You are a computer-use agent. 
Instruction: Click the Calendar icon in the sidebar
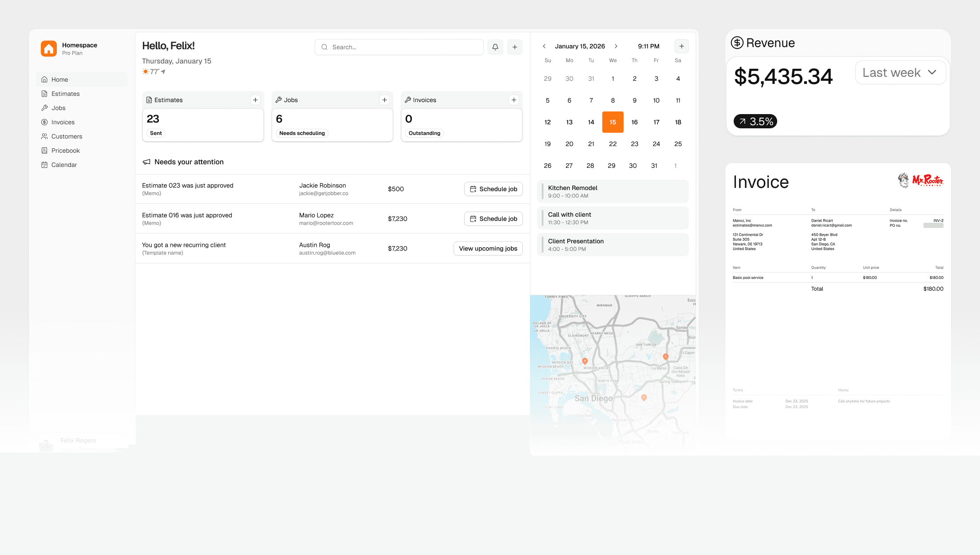coord(44,165)
